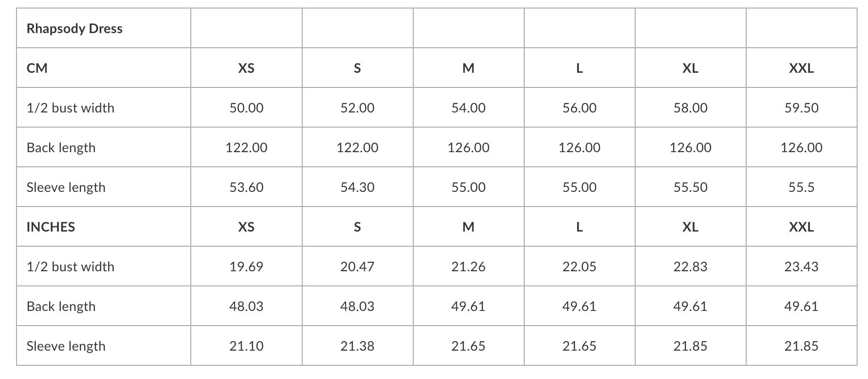Screen dimensions: 868x379
Task: Select the 23.43 bust width cell
Action: [x=801, y=267]
